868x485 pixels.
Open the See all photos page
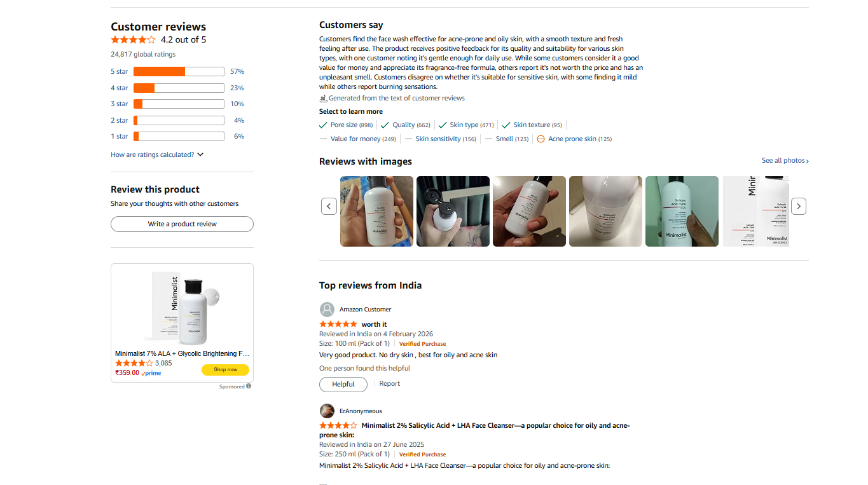(x=785, y=160)
